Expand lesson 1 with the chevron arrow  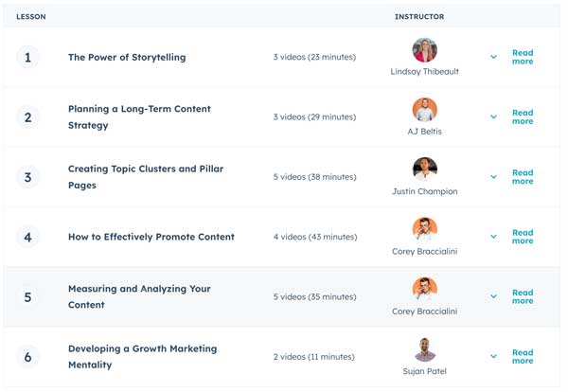493,58
